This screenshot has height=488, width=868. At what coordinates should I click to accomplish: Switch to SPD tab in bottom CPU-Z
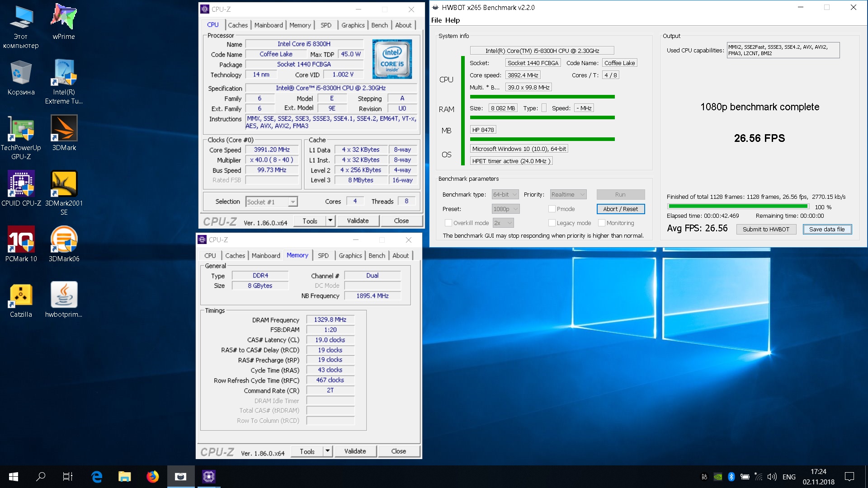click(323, 256)
